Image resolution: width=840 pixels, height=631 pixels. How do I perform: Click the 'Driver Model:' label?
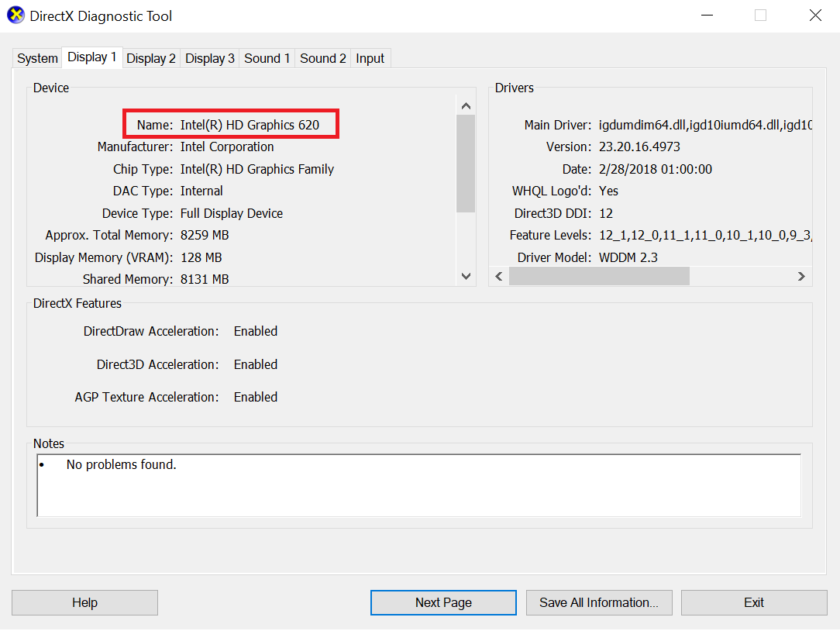(555, 258)
